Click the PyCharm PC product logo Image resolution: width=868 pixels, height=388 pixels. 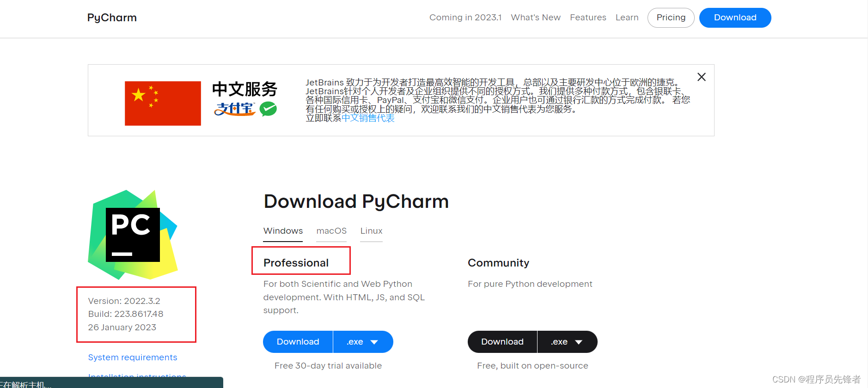click(x=133, y=235)
